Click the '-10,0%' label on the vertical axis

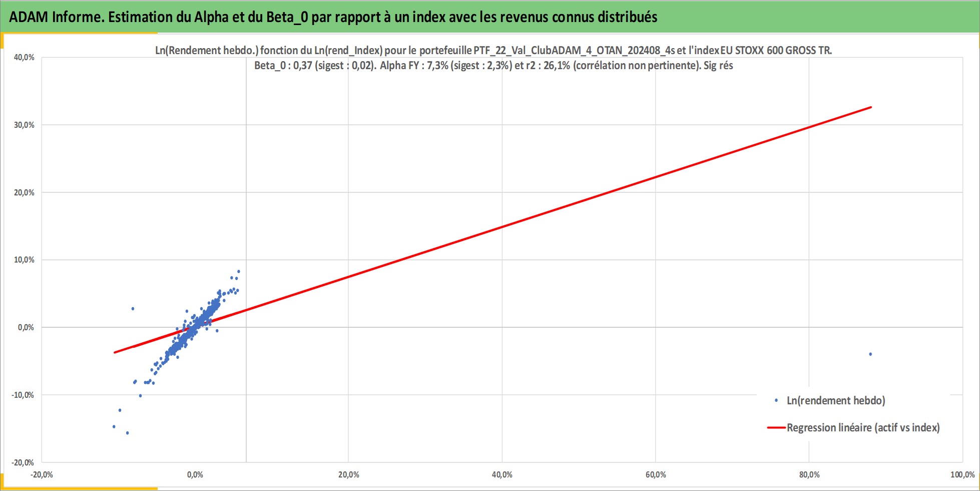point(23,395)
